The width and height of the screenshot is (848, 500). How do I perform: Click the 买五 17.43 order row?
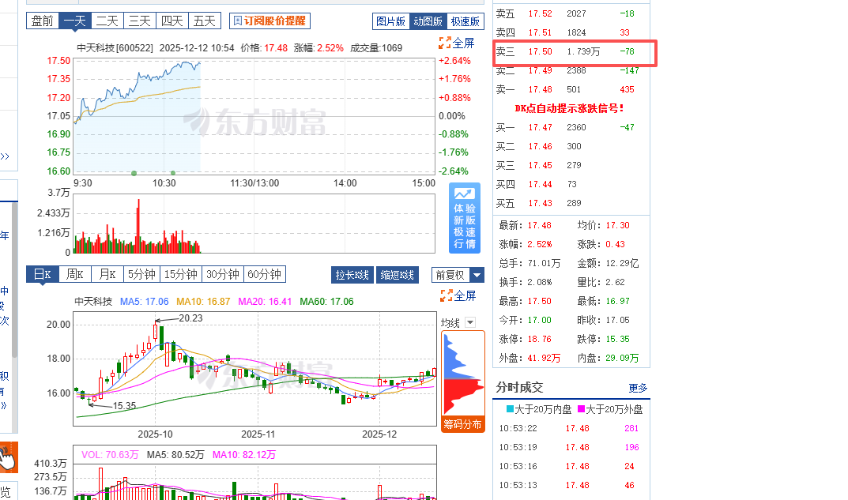pos(571,203)
